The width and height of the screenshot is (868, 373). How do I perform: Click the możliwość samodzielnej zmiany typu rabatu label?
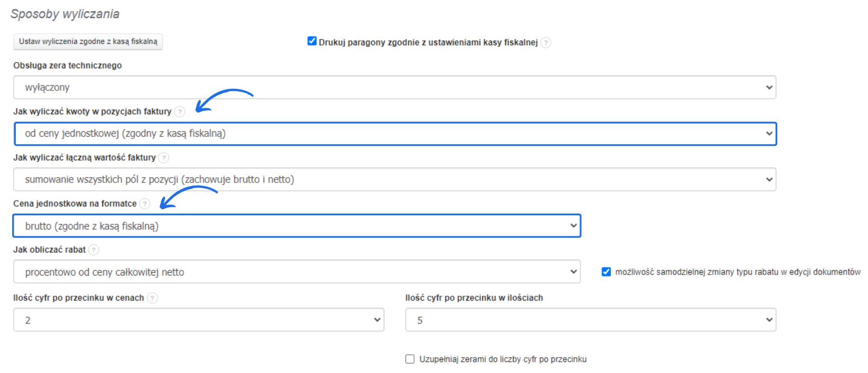pyautogui.click(x=737, y=272)
